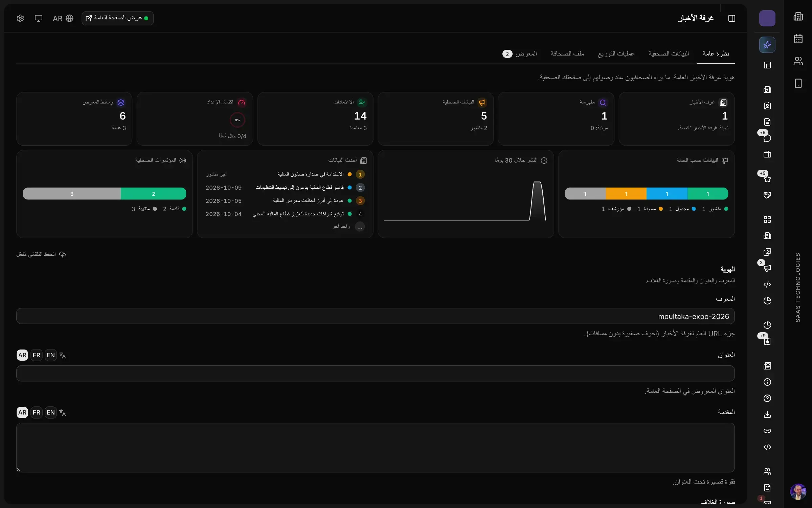Screen dimensions: 812x508
Task: Click the moultaka-expo-2026 identifier input field
Action: [375, 316]
